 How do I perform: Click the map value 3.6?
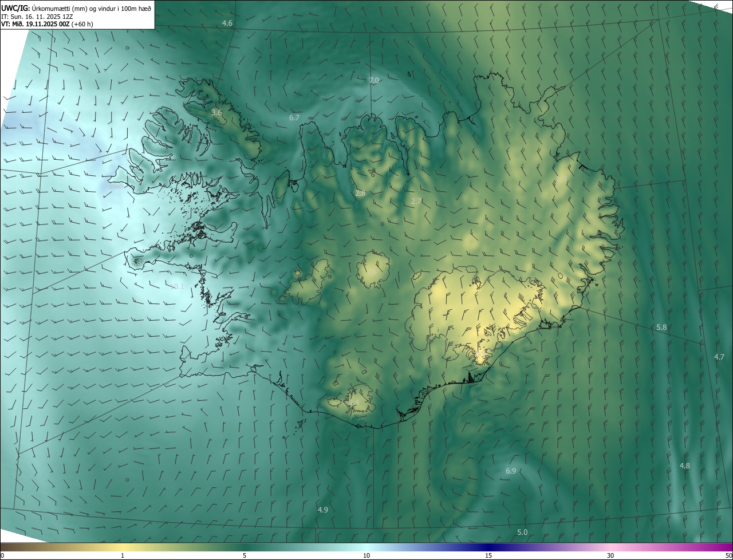[216, 113]
